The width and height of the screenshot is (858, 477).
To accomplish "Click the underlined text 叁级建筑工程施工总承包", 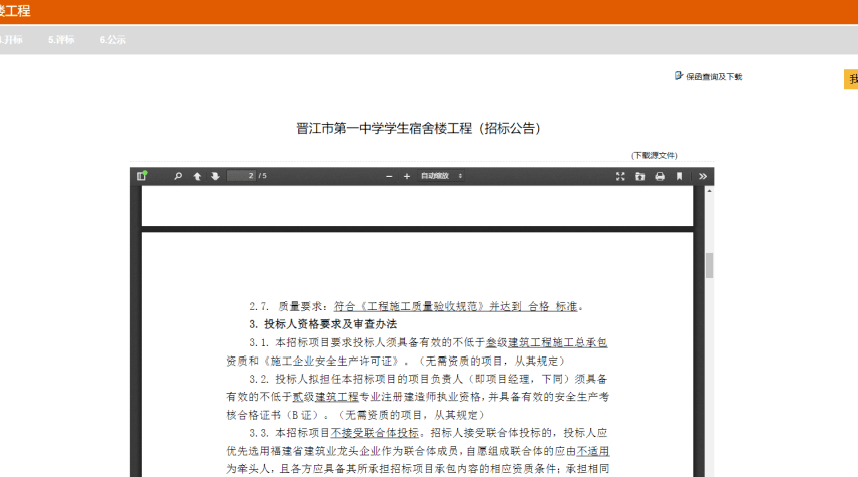I will point(546,342).
